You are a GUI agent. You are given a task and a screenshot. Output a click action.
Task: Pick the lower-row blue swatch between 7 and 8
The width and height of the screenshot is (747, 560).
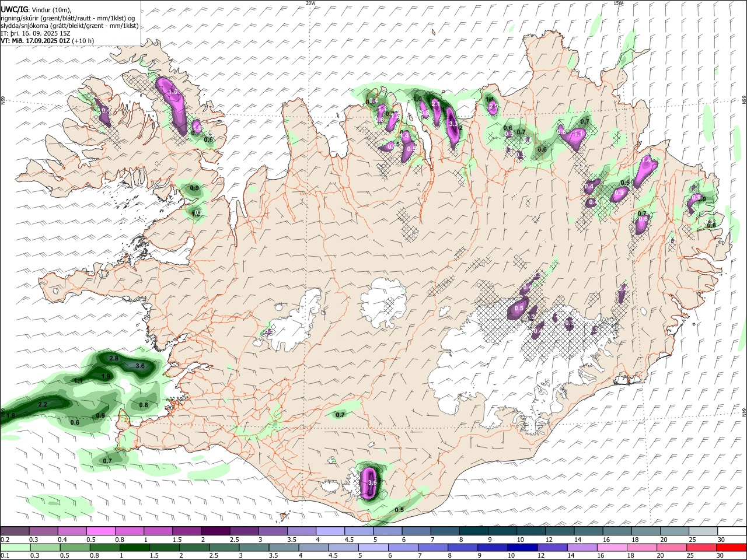432,547
